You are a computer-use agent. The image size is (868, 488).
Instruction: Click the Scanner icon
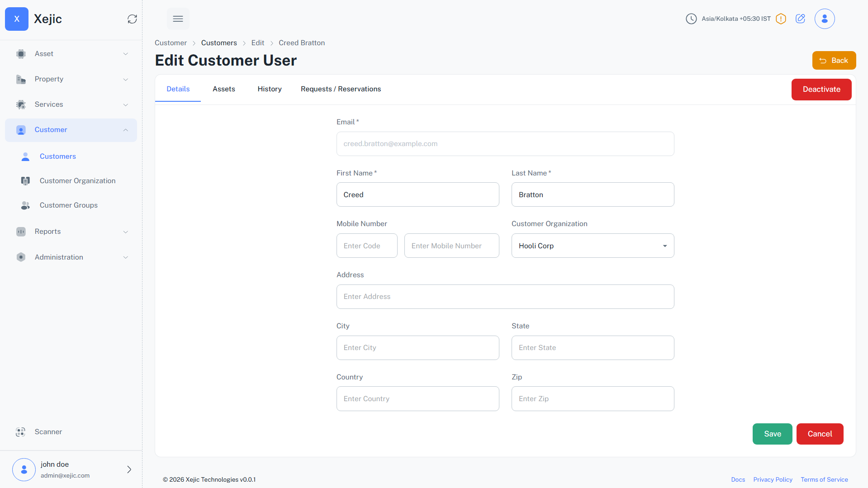(x=21, y=432)
